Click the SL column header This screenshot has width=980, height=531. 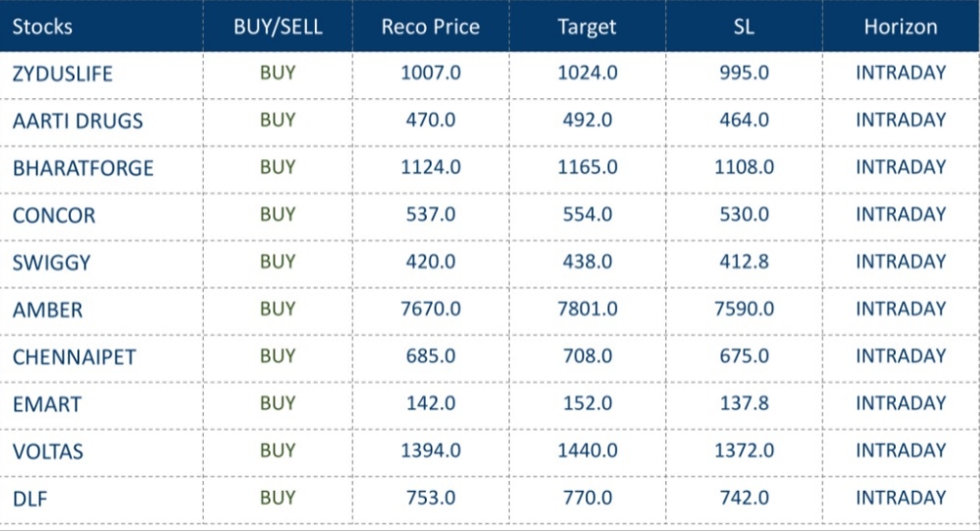pos(744,27)
